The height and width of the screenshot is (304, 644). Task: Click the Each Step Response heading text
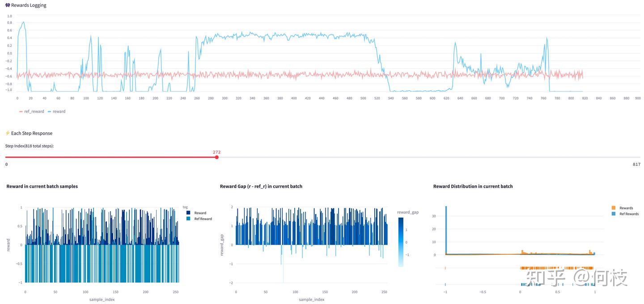pyautogui.click(x=32, y=133)
